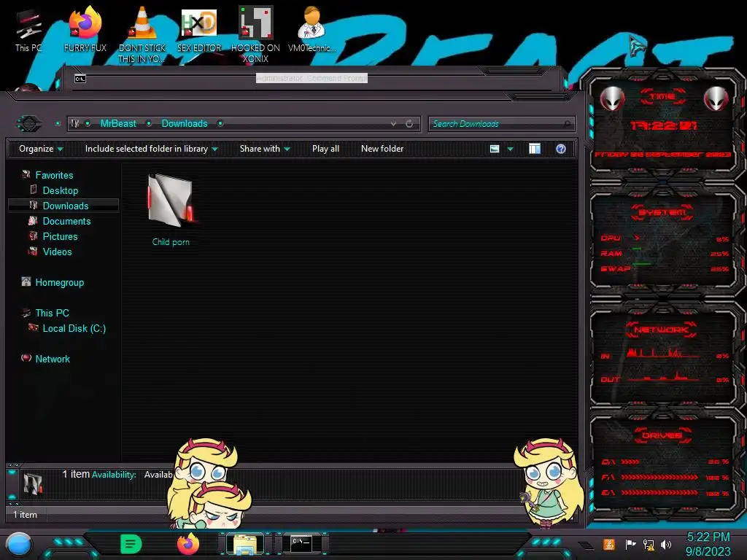
Task: Open the VLC cone desktop shortcut
Action: (x=142, y=34)
